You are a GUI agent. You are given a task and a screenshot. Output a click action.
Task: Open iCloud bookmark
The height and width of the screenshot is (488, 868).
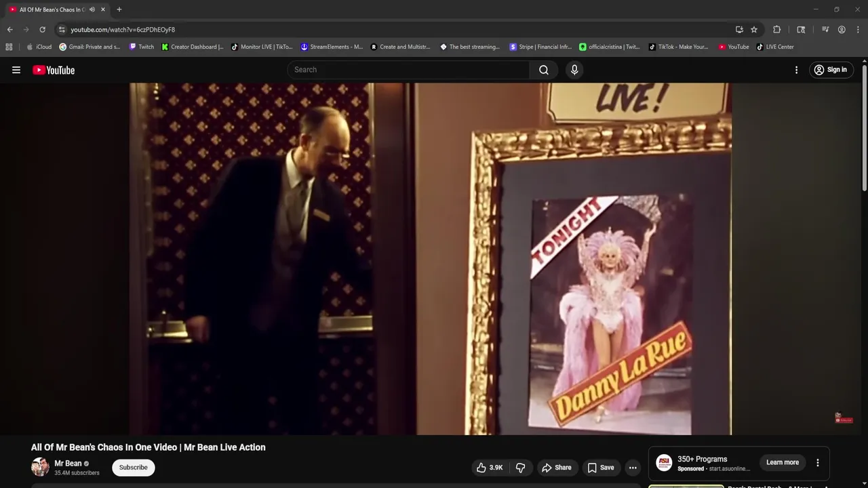pos(39,47)
